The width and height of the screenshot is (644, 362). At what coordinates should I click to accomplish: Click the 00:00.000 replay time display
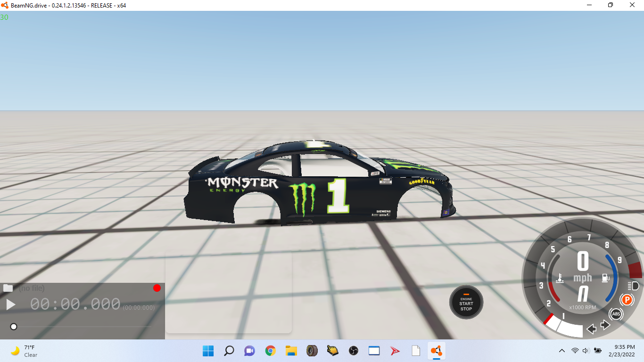coord(75,304)
